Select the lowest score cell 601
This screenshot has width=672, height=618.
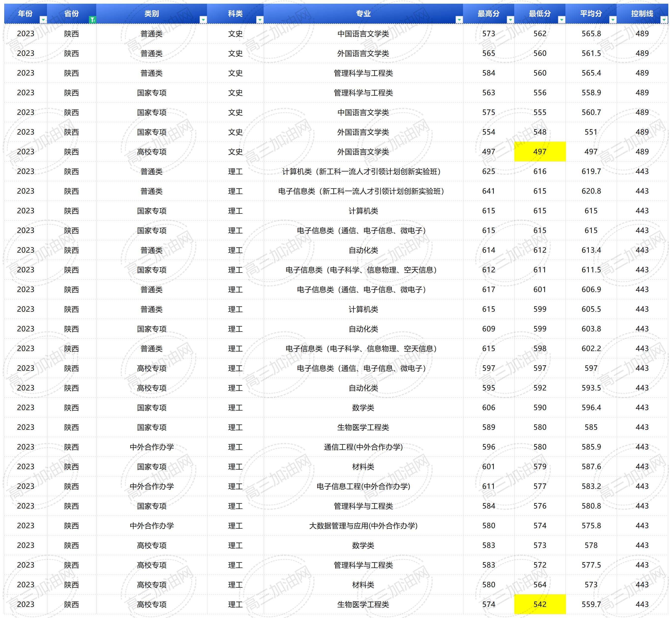[x=540, y=289]
